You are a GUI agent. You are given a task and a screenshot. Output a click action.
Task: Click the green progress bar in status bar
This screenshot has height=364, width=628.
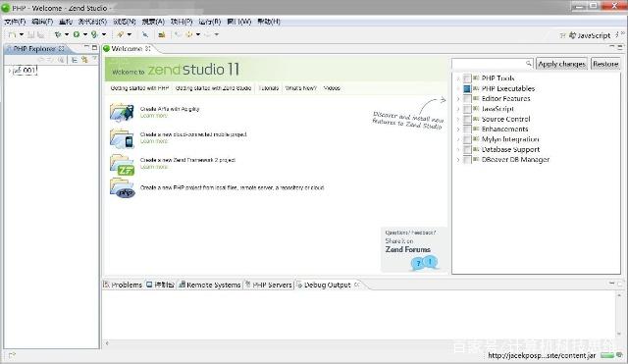click(x=607, y=355)
